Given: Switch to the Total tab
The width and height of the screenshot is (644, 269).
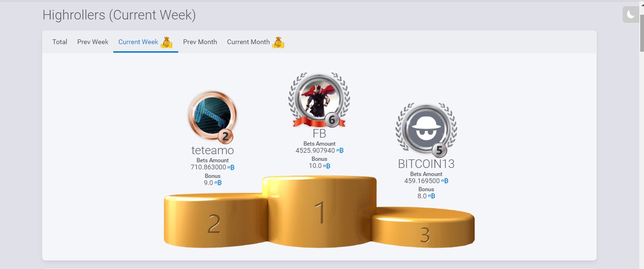Looking at the screenshot, I should [60, 42].
